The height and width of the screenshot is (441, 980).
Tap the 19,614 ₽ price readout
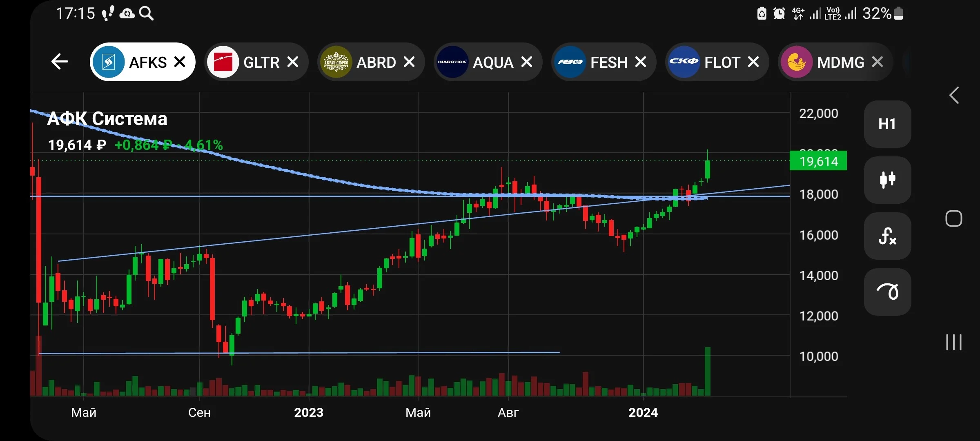point(77,145)
